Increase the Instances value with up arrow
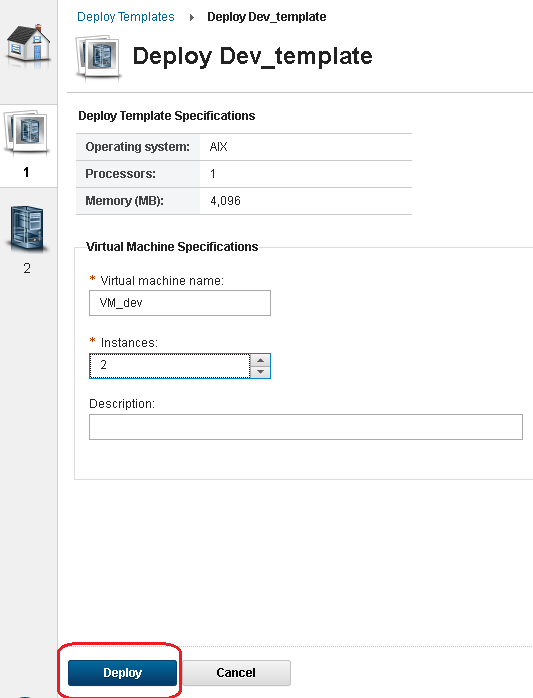Viewport: 533px width, 698px height. click(260, 360)
